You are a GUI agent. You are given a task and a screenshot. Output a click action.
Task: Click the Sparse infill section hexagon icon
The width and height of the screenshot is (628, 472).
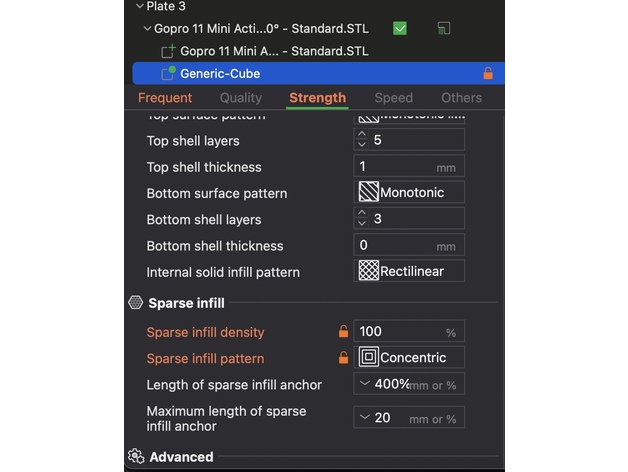click(136, 303)
